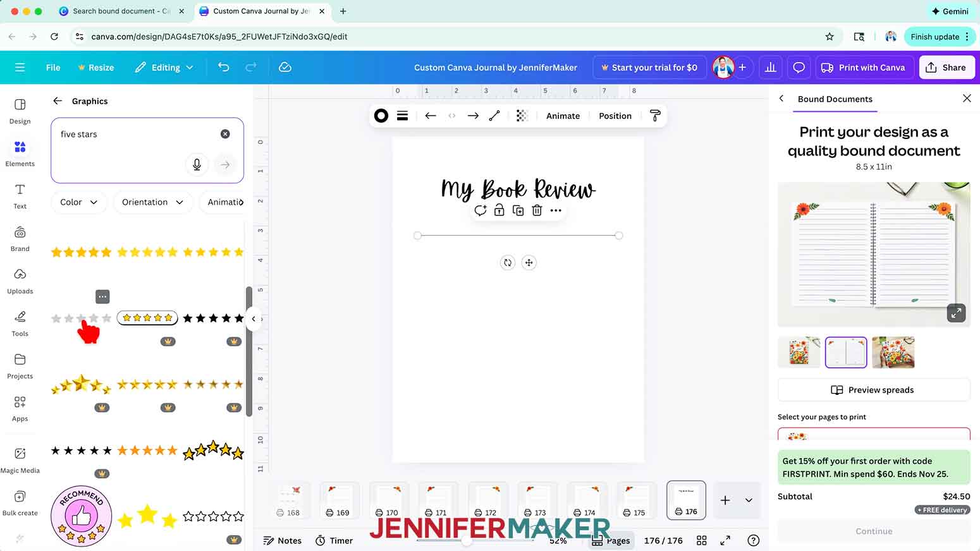Screen dimensions: 980x551
Task: Open line style options
Action: [x=402, y=116]
